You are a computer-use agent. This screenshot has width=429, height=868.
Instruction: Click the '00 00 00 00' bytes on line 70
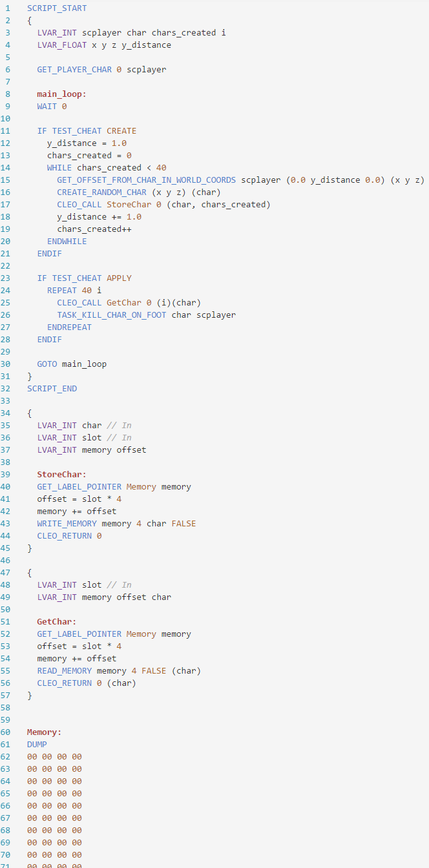coord(54,855)
